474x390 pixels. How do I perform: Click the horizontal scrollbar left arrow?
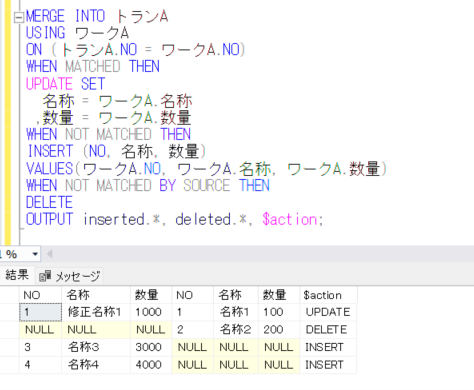pos(50,254)
